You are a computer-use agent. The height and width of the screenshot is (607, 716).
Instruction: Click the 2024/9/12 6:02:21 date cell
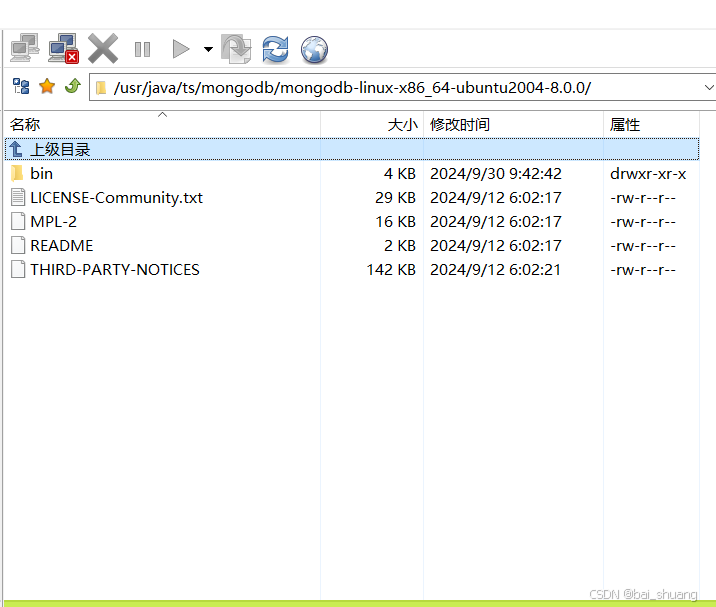coord(495,269)
